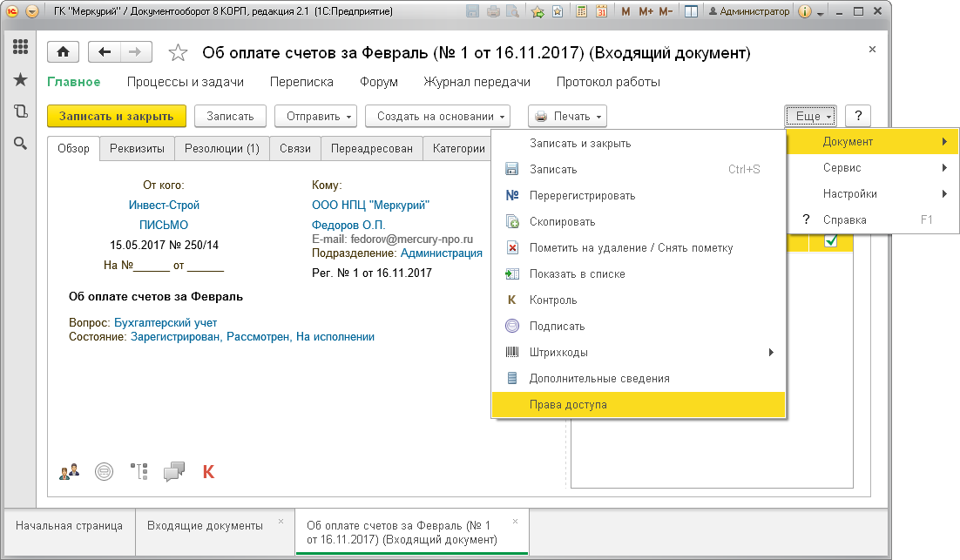Open search magnifier in left sidebar
The image size is (960, 560).
pos(20,143)
